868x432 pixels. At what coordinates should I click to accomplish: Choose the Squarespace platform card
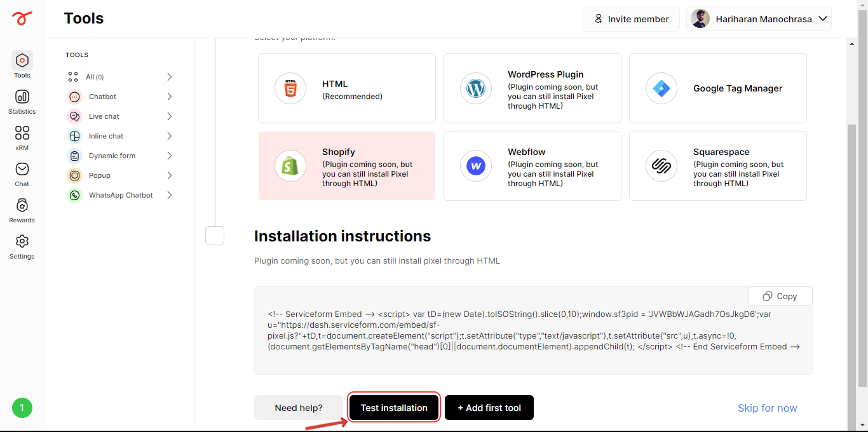(718, 166)
